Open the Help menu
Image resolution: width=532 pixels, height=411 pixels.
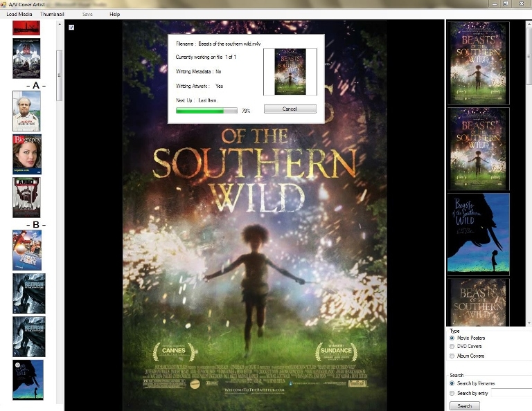pyautogui.click(x=115, y=15)
